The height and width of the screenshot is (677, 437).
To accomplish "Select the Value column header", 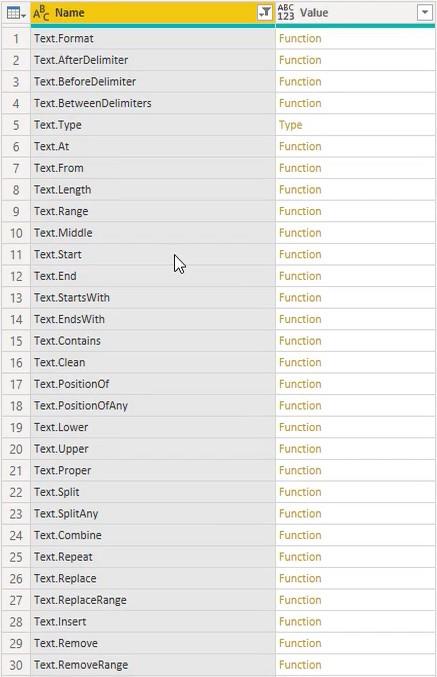I will [x=355, y=13].
